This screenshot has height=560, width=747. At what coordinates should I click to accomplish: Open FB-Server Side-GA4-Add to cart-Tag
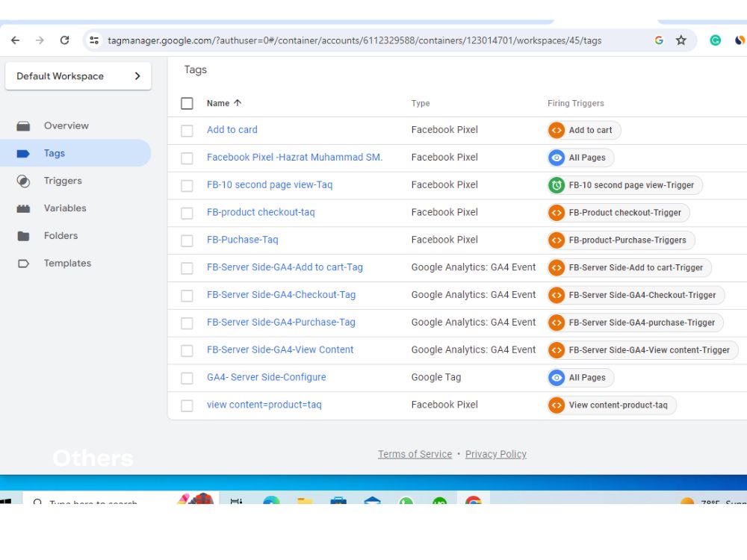click(285, 267)
